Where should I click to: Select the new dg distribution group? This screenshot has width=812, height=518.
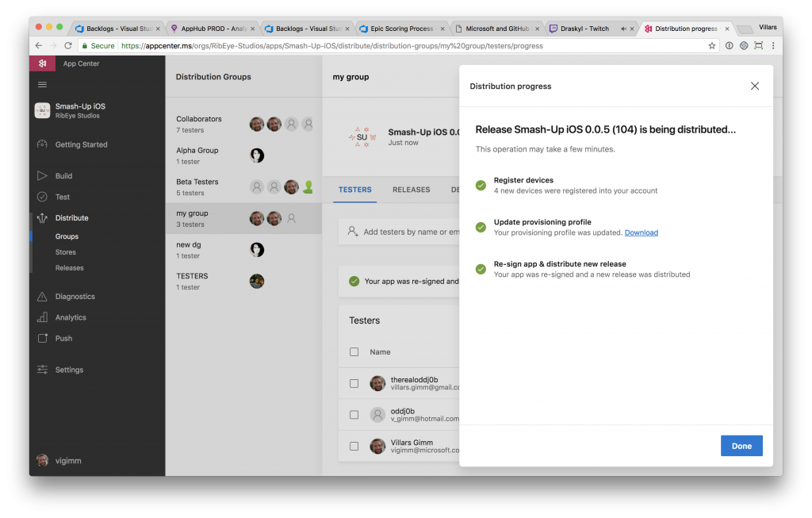click(x=243, y=250)
